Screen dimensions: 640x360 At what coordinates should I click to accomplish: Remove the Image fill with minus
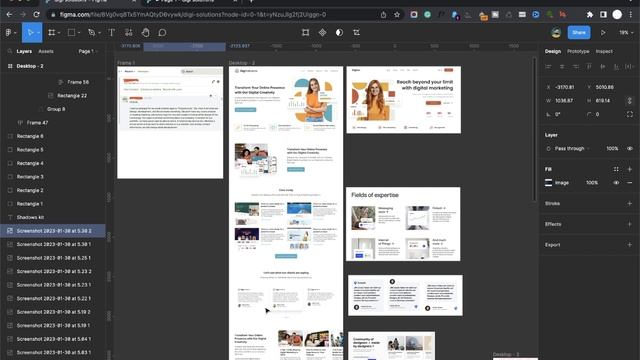(x=630, y=183)
